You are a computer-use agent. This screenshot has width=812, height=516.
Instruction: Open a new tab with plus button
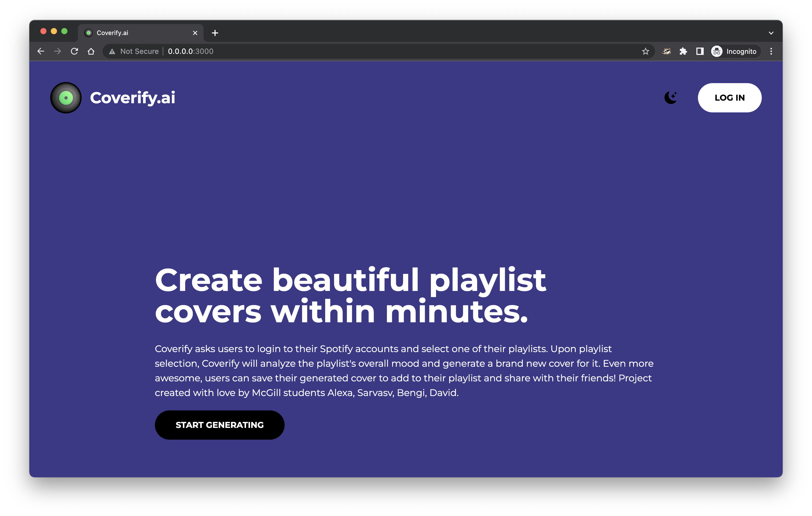coord(215,33)
